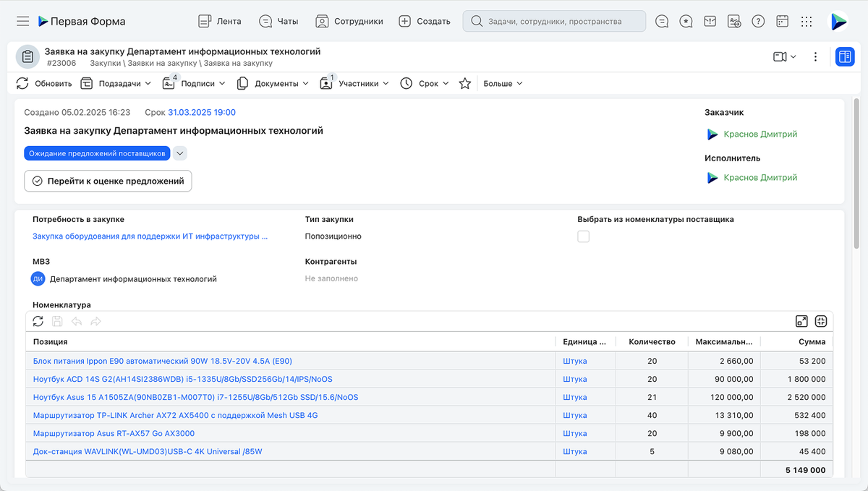Viewport: 868px width, 491px height.
Task: Expand the Больше menu
Action: pyautogui.click(x=503, y=84)
